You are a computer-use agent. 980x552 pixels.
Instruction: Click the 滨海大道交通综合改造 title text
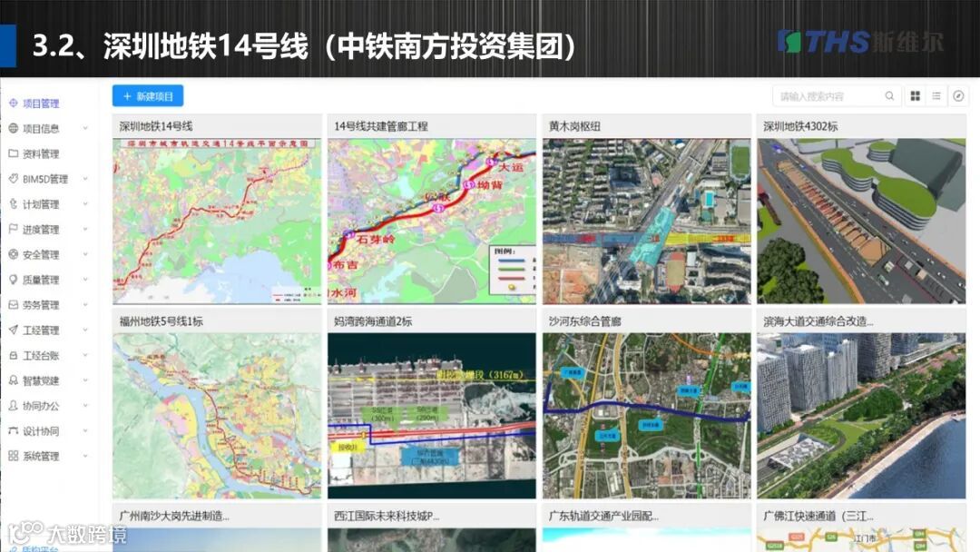(818, 320)
